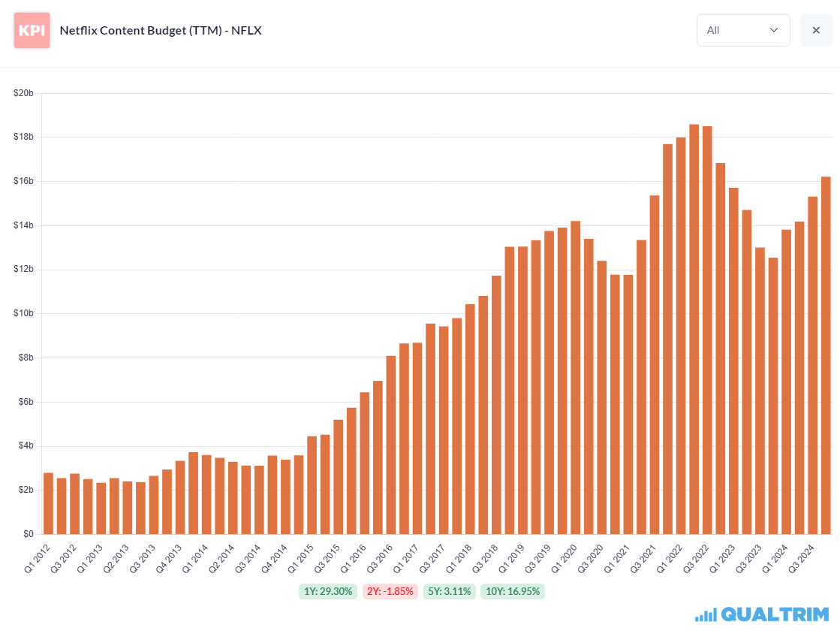Viewport: 840px width, 637px height.
Task: Click the $14b y-axis label
Action: pos(23,225)
